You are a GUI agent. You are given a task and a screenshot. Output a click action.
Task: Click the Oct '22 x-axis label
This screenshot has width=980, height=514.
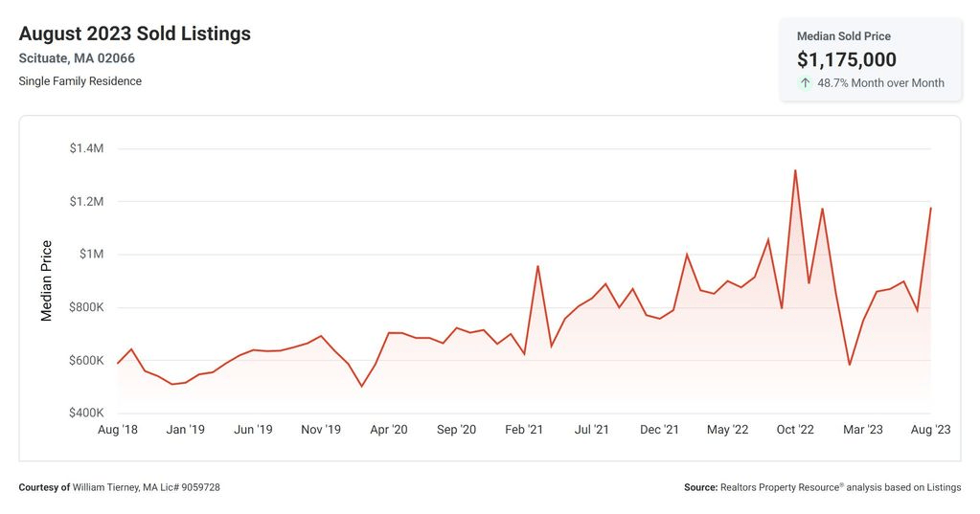(795, 430)
